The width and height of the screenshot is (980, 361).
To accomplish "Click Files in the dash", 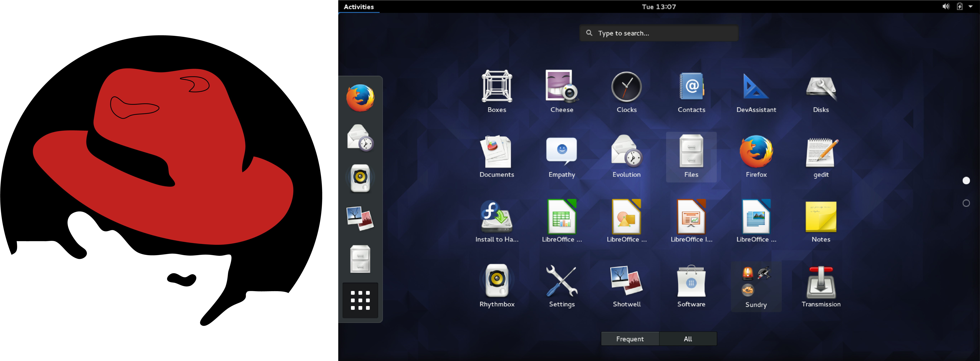I will pyautogui.click(x=360, y=259).
